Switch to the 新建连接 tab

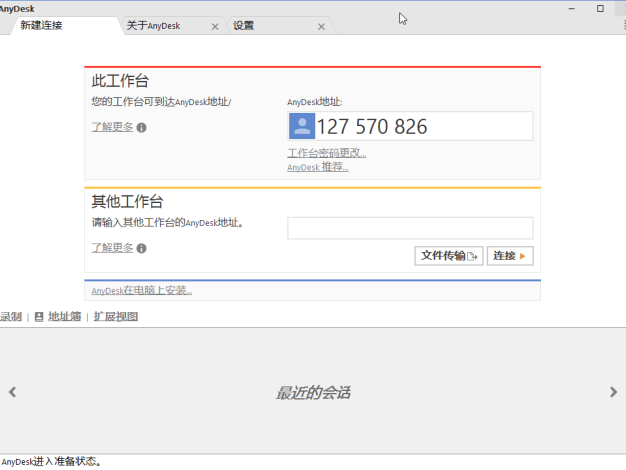41,26
